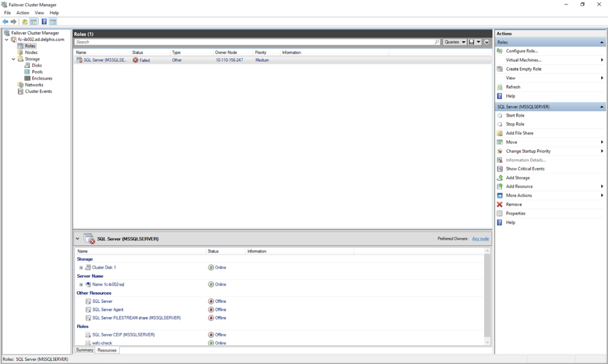The image size is (608, 364).
Task: Click Remove with the red X icon
Action: click(514, 204)
